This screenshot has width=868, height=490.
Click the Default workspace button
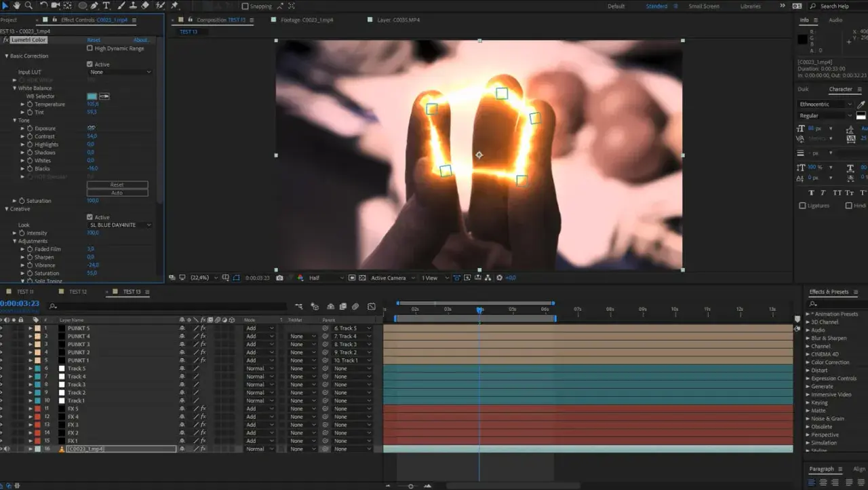point(616,6)
